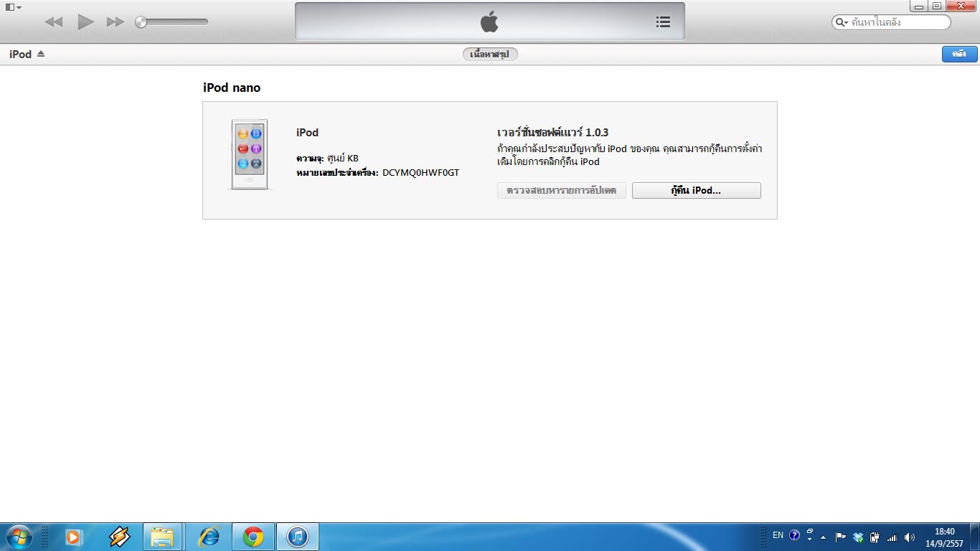Open the language bar options arrow
980x551 pixels.
tap(810, 539)
